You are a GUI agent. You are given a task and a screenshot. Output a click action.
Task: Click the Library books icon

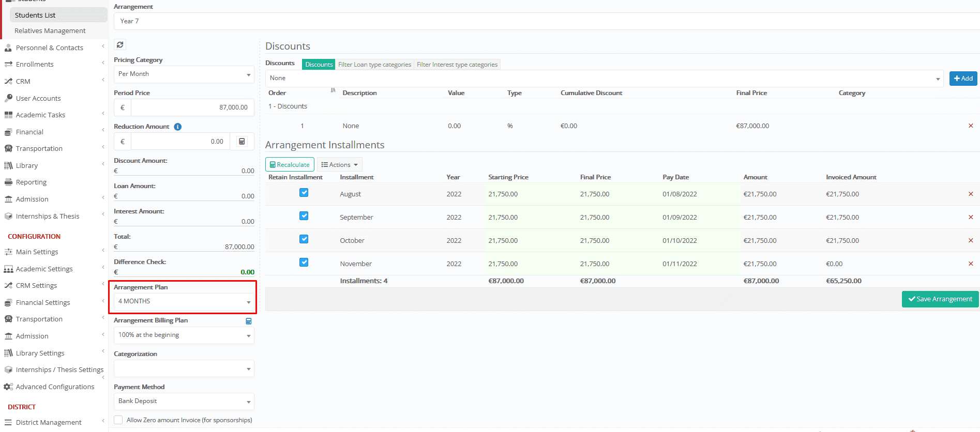(8, 165)
